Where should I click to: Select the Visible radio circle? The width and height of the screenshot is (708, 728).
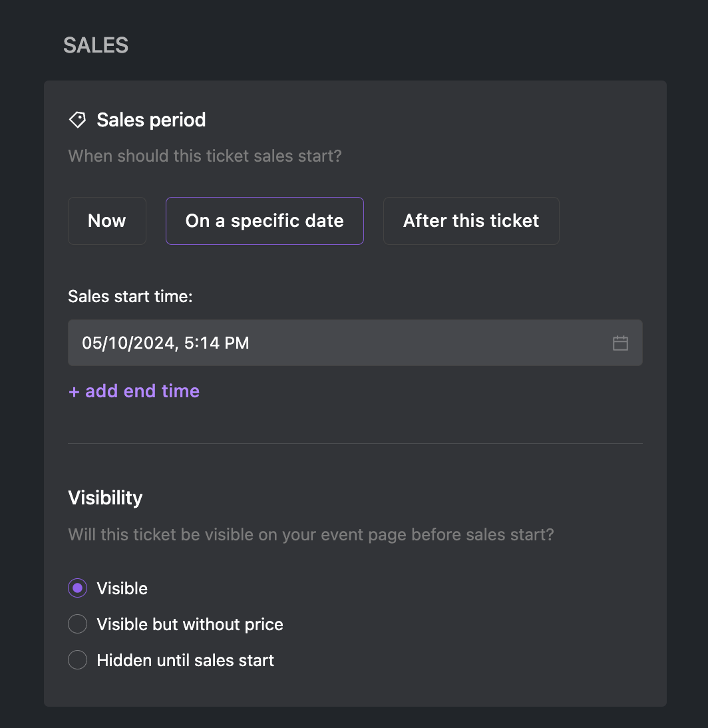click(78, 588)
